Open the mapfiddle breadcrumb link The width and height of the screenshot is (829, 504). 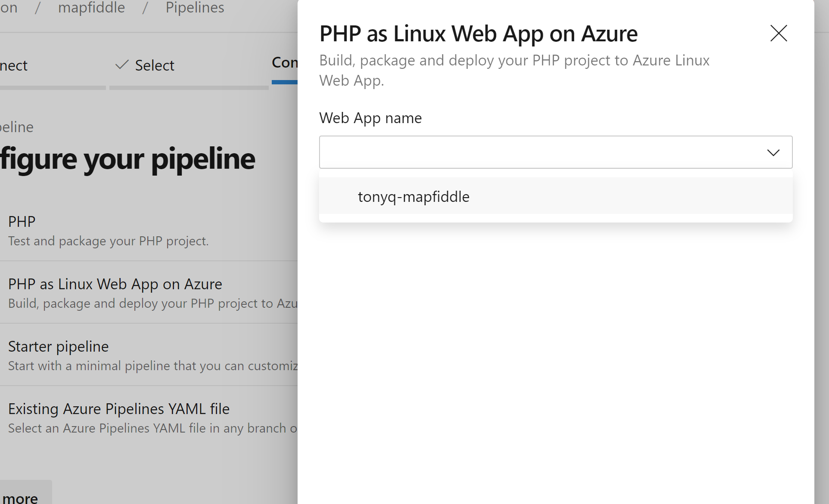click(x=91, y=8)
